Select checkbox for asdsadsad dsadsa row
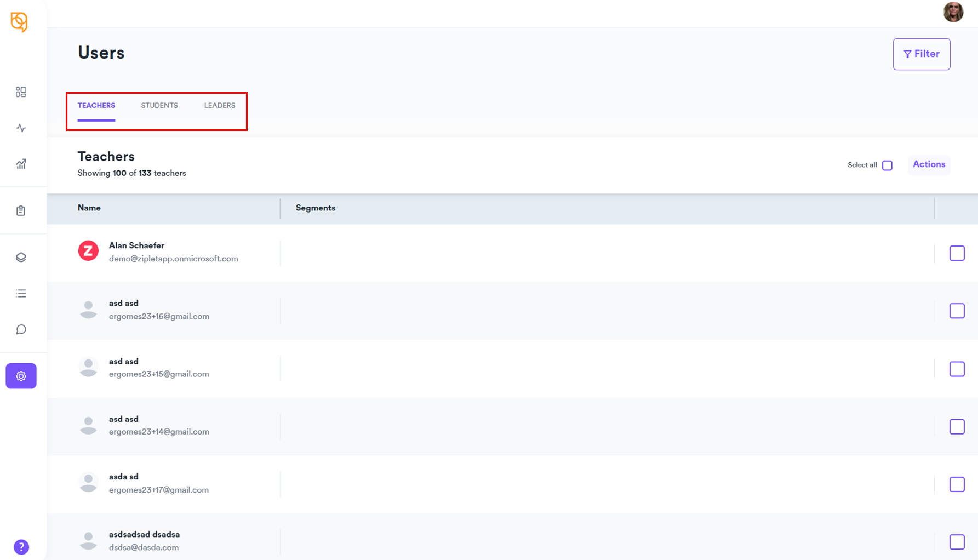978x560 pixels. point(957,542)
